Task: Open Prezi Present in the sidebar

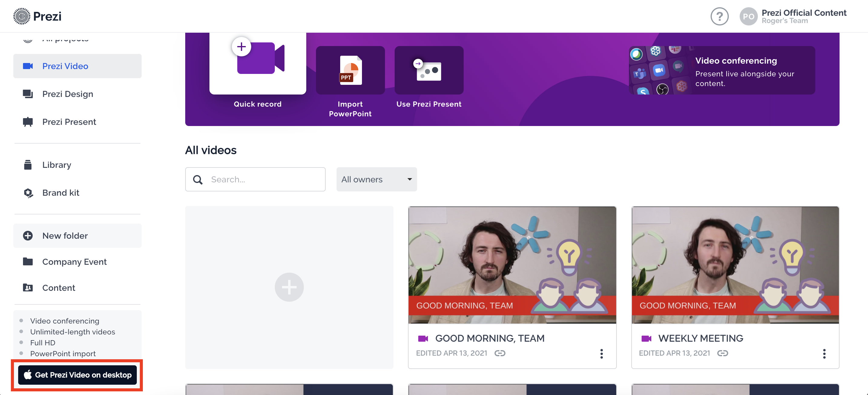Action: [x=69, y=122]
